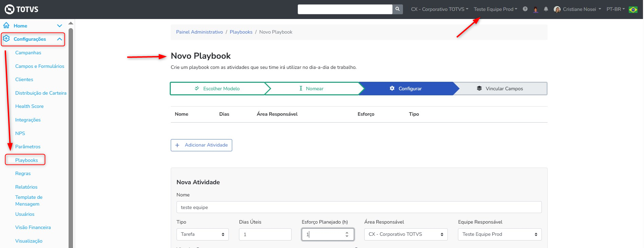Select the Vincular Campos step

click(500, 89)
